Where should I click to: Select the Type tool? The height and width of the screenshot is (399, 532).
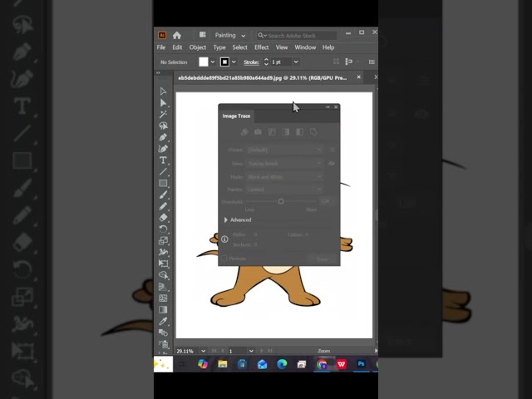click(x=163, y=160)
